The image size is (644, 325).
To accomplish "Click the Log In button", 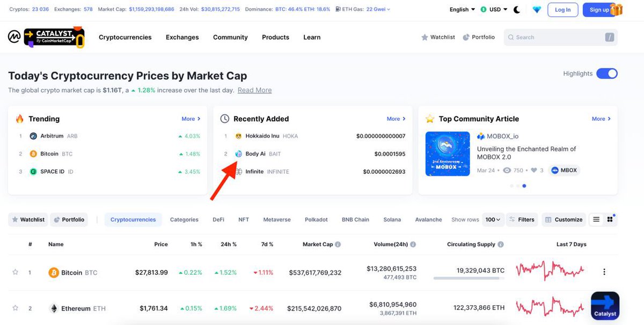I will click(x=563, y=10).
